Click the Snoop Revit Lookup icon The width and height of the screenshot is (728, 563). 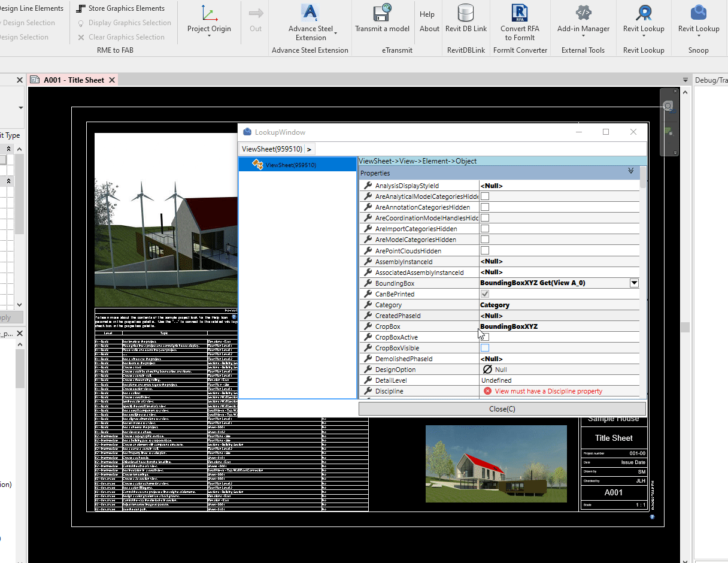coord(698,13)
